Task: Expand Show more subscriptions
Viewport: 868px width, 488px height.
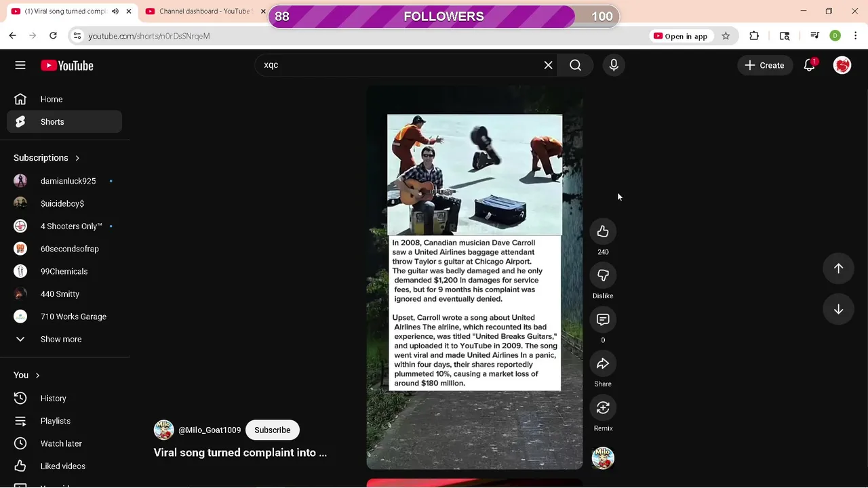Action: [64, 339]
